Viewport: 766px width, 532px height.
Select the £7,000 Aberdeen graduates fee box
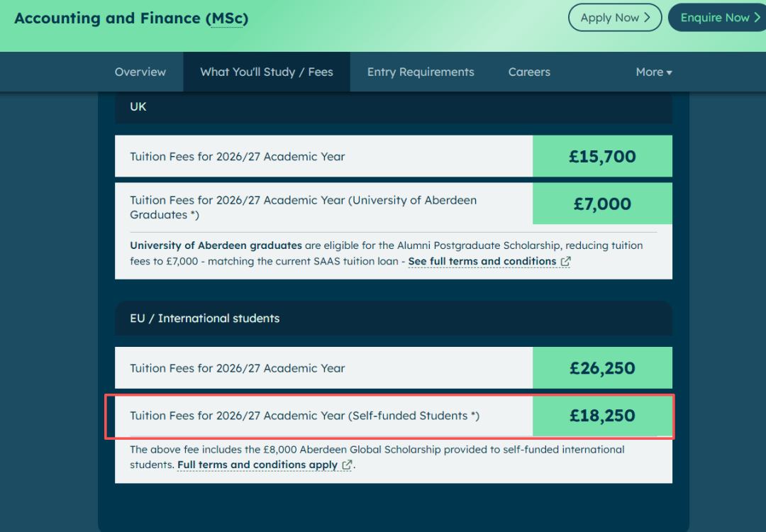point(602,204)
